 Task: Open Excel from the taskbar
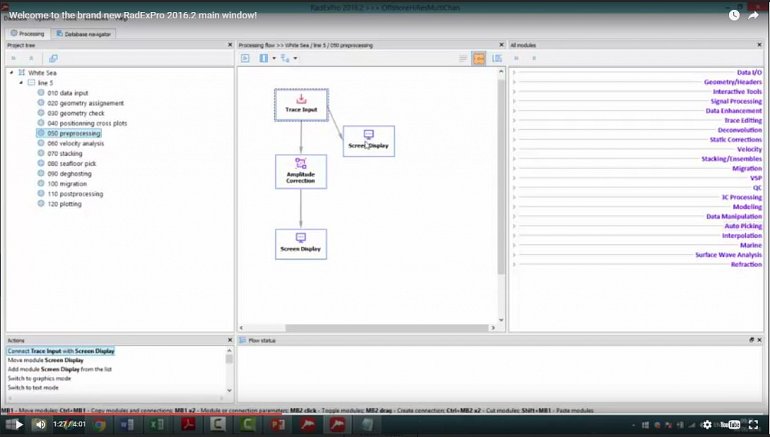pyautogui.click(x=157, y=425)
